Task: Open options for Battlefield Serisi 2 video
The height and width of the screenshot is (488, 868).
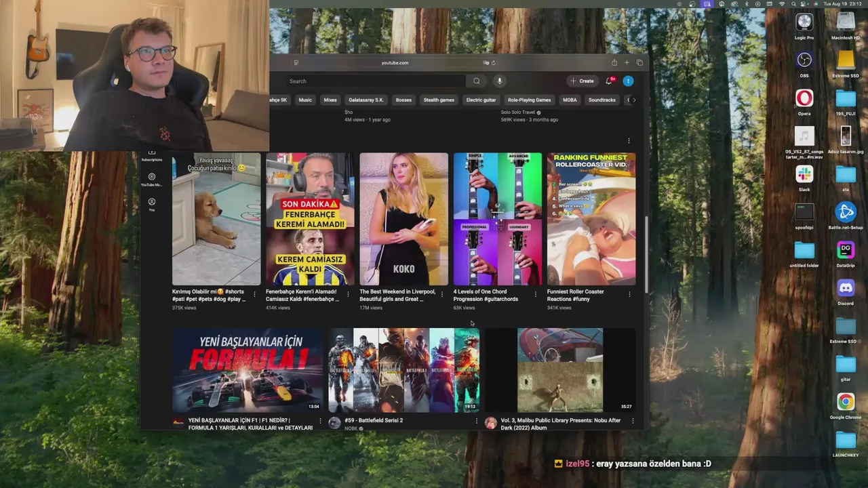Action: tap(476, 421)
